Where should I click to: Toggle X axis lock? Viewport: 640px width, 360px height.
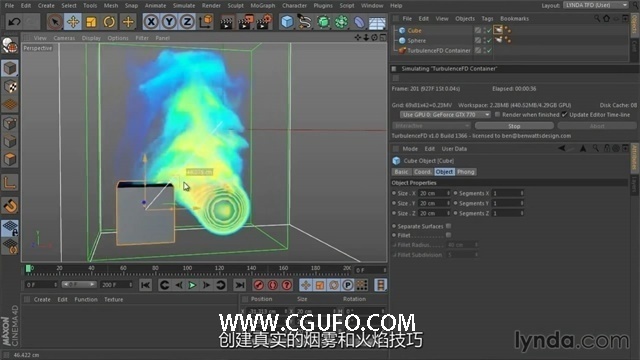[x=151, y=22]
